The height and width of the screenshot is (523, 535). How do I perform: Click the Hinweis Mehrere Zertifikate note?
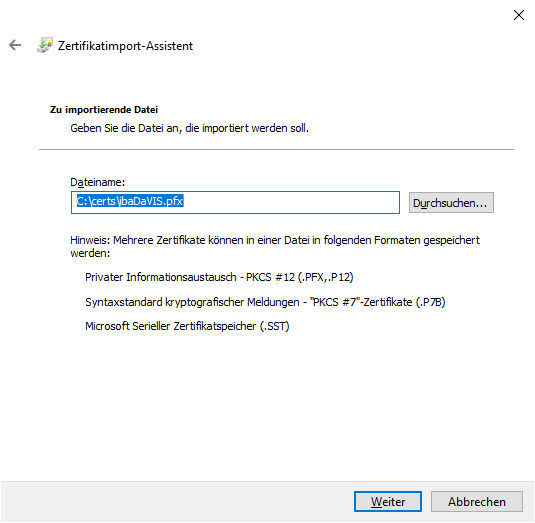(x=275, y=246)
